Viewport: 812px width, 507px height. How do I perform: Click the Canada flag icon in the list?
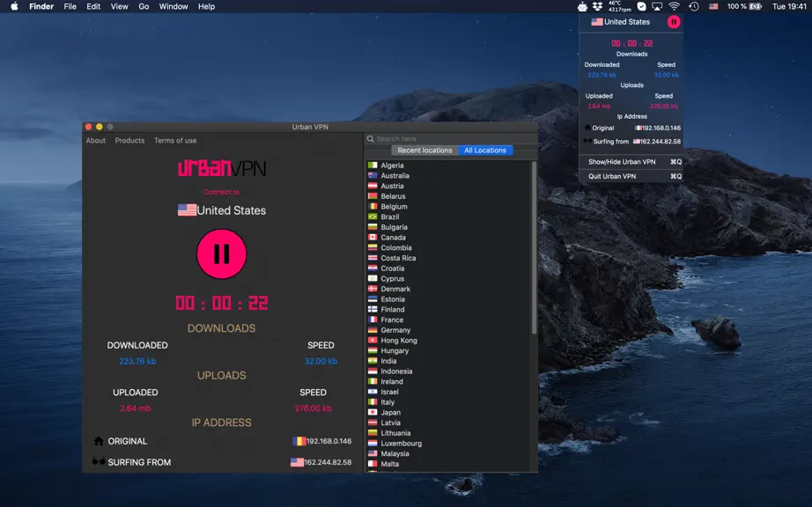click(x=373, y=238)
